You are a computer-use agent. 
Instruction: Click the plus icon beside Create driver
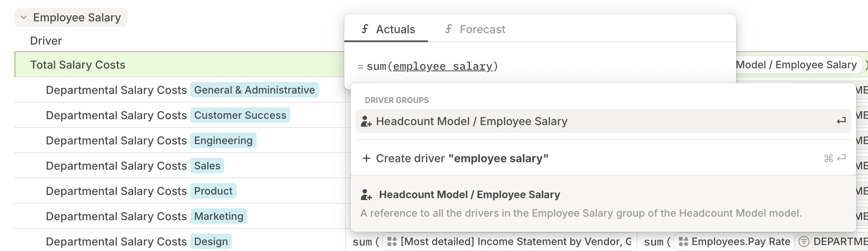pyautogui.click(x=366, y=158)
